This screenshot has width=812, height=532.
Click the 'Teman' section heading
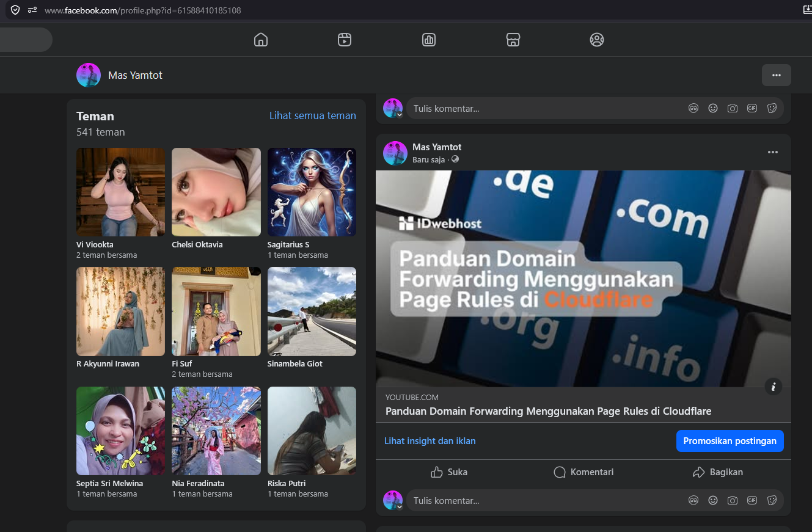click(95, 116)
